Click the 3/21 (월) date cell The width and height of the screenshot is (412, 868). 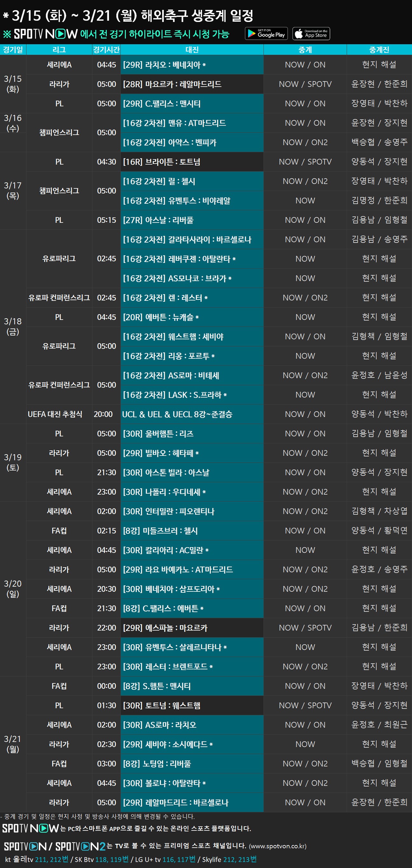pos(13,745)
